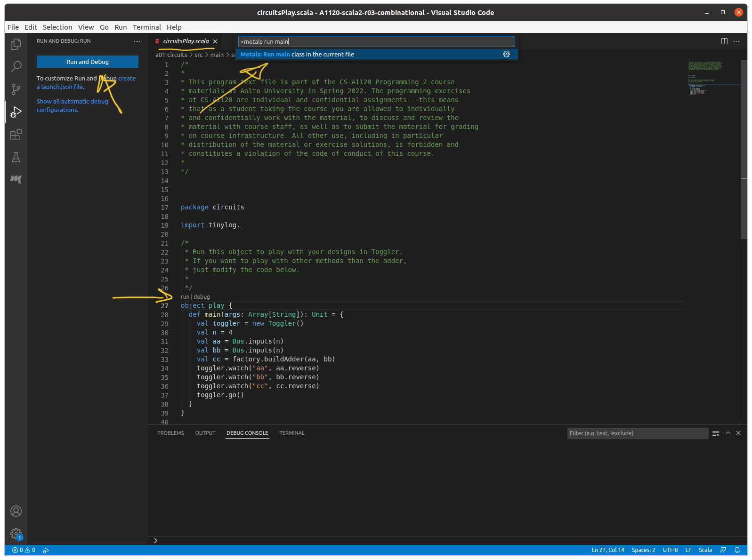Open the Extensions view icon
Screen dimensions: 752x560
click(x=16, y=135)
